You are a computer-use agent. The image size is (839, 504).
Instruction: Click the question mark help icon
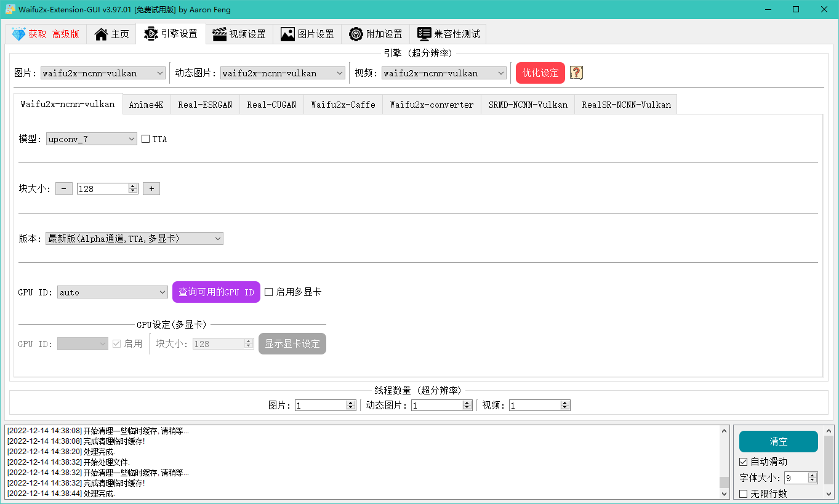click(x=576, y=73)
